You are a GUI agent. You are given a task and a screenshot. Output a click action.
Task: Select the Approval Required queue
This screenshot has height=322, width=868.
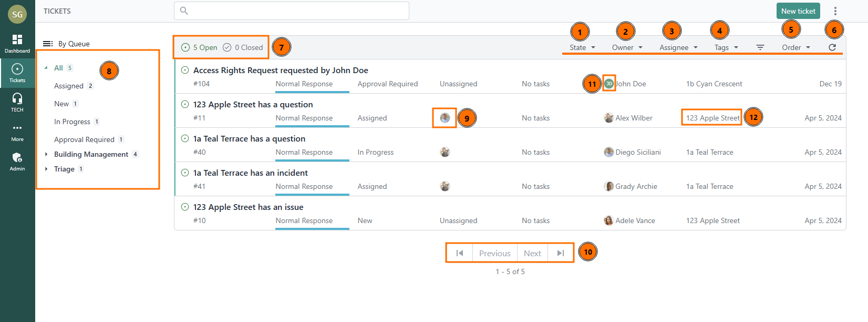[x=84, y=139]
